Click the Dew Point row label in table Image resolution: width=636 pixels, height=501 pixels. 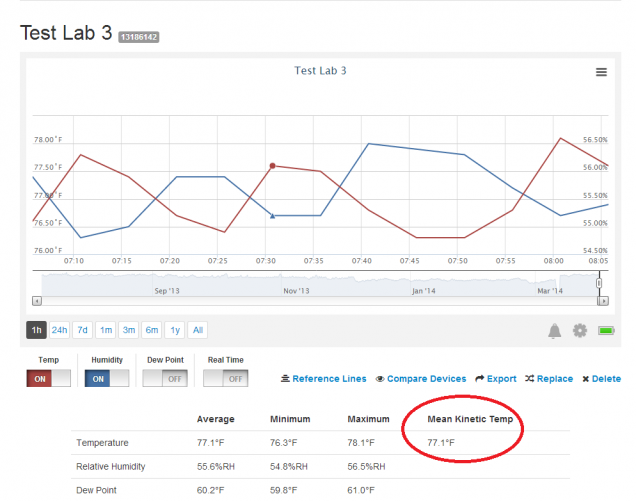(96, 490)
